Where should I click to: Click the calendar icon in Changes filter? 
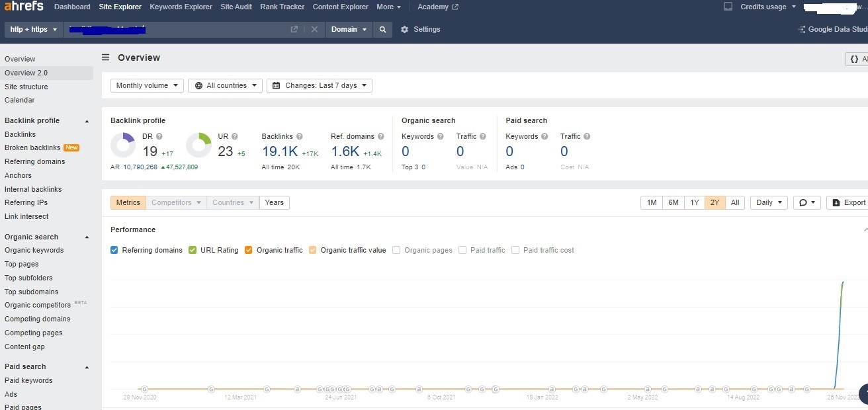pos(277,86)
